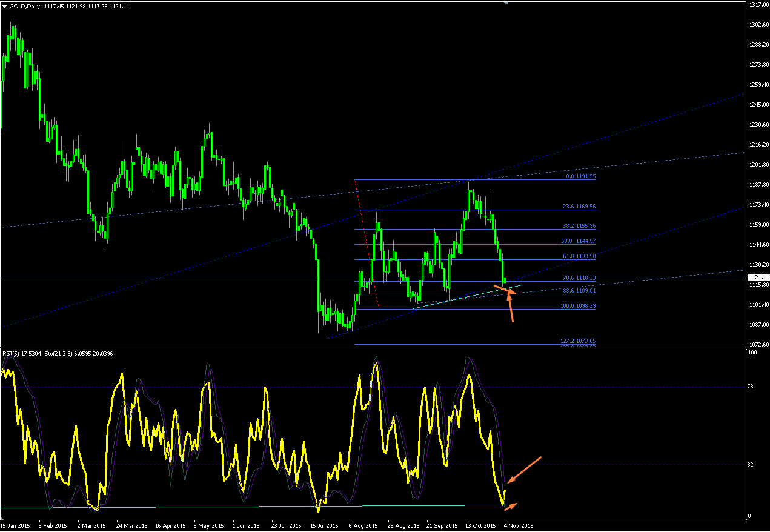The image size is (770, 532).
Task: Click the 13 Oct 2015 date label
Action: pyautogui.click(x=479, y=525)
